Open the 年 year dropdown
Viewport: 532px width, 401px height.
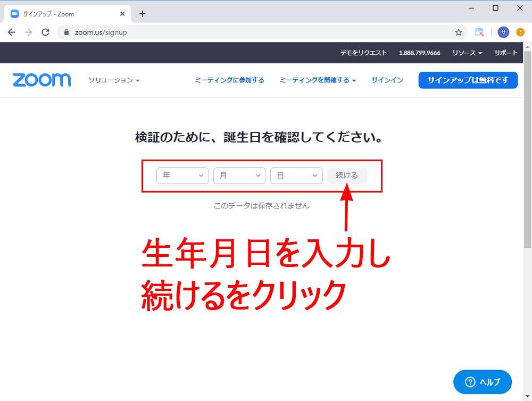click(182, 176)
